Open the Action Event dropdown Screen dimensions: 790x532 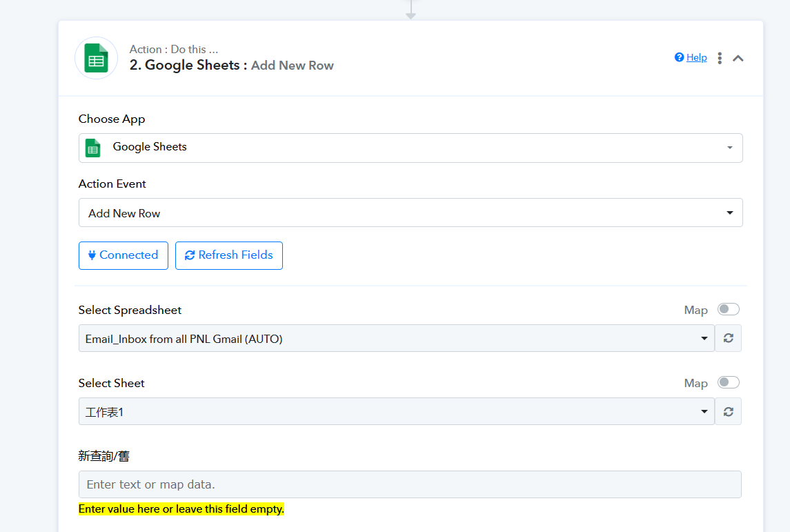tap(411, 213)
